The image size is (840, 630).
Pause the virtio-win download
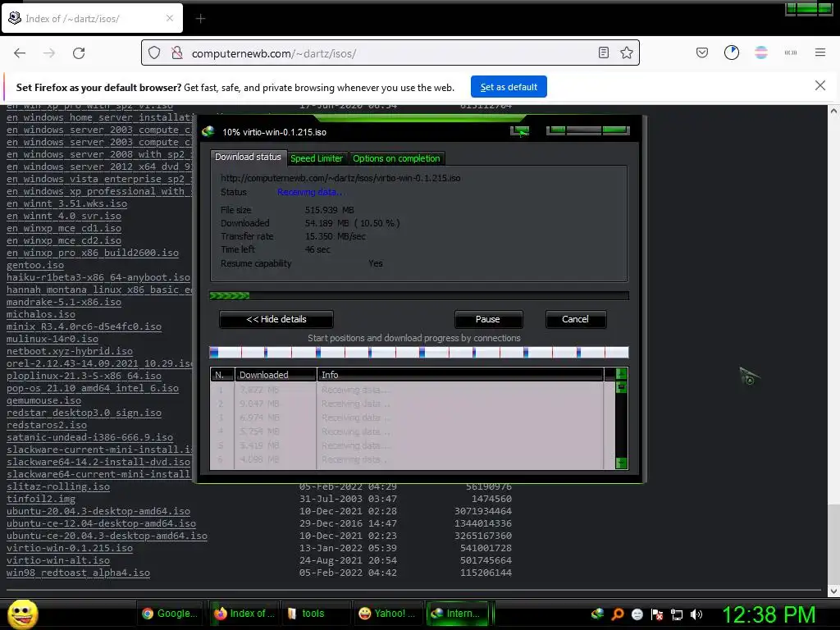pyautogui.click(x=487, y=319)
